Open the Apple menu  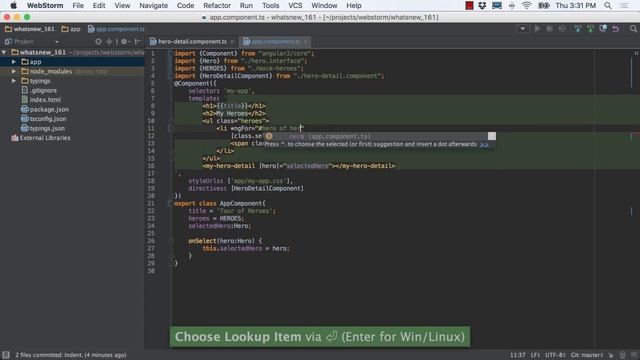point(13,5)
